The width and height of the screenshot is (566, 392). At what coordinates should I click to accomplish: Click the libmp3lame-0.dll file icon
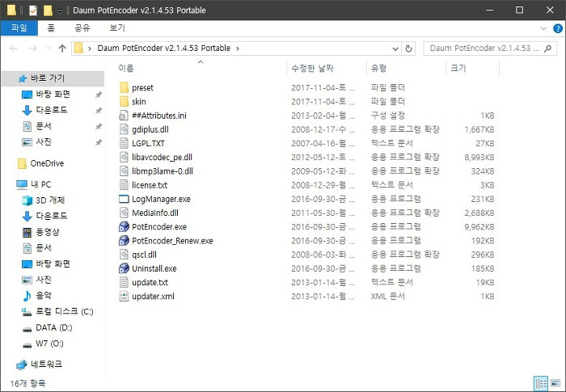point(124,171)
